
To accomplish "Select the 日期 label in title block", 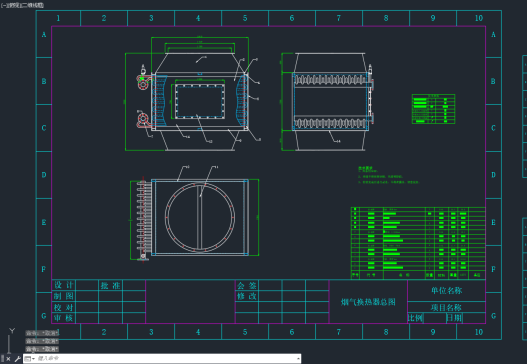I will coord(454,318).
